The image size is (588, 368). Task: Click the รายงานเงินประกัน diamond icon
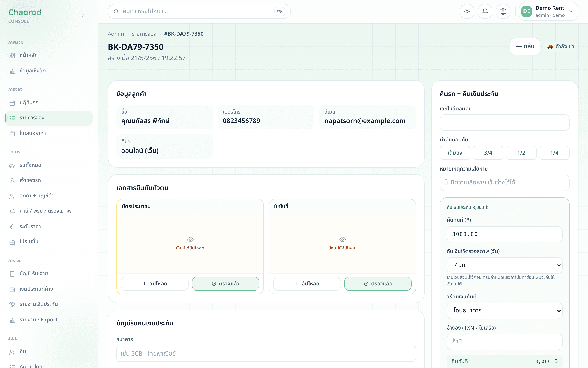pyautogui.click(x=12, y=304)
